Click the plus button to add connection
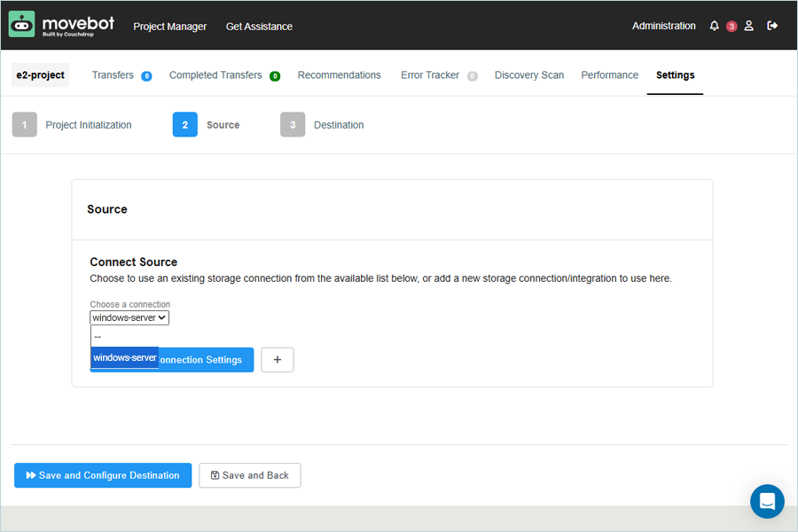 278,360
